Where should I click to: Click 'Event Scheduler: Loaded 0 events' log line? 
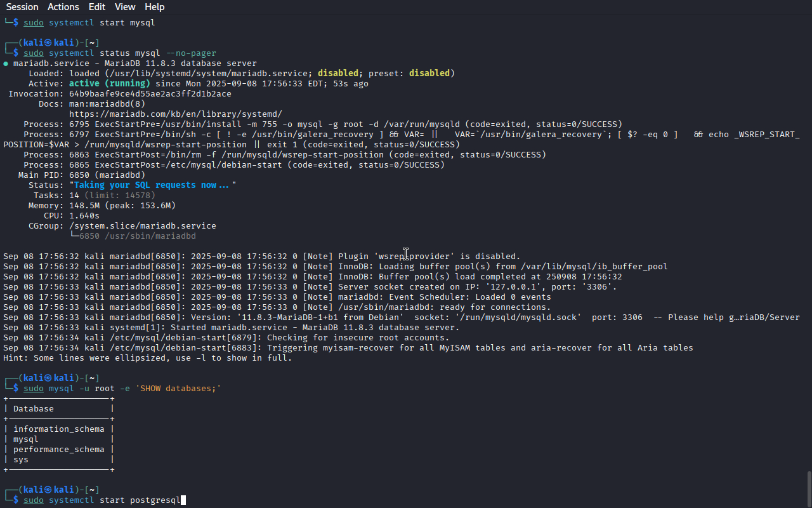277,297
